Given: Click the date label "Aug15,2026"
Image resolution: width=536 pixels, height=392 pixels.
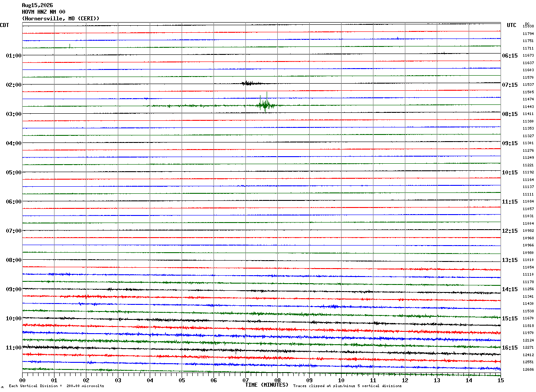Looking at the screenshot, I should coord(37,5).
